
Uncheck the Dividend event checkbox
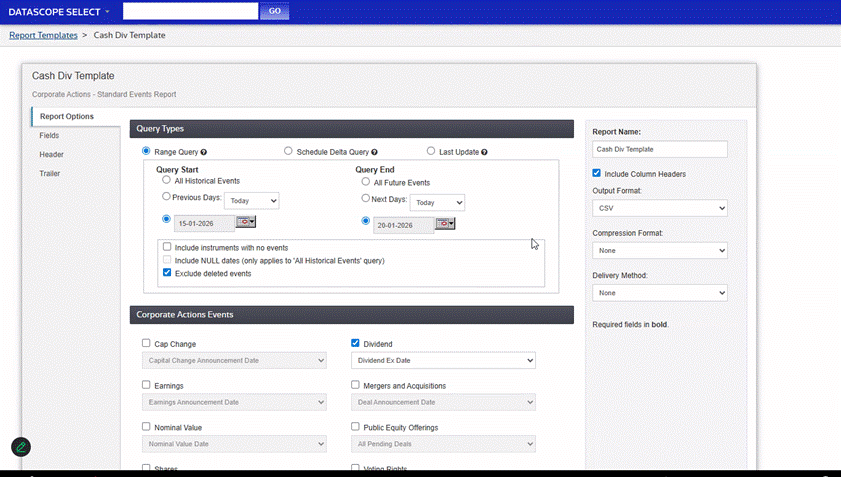point(355,343)
